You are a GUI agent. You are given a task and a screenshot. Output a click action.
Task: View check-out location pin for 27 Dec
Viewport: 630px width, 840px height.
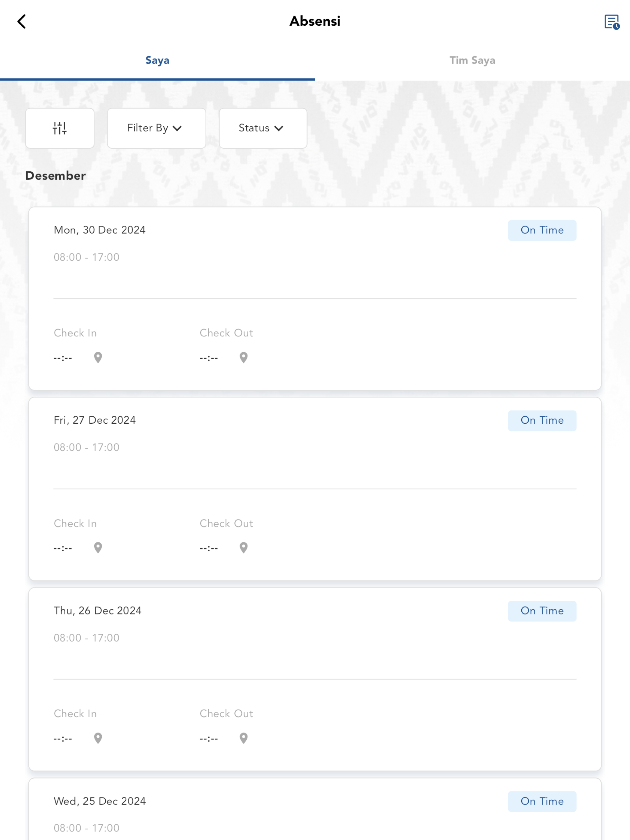pos(244,548)
